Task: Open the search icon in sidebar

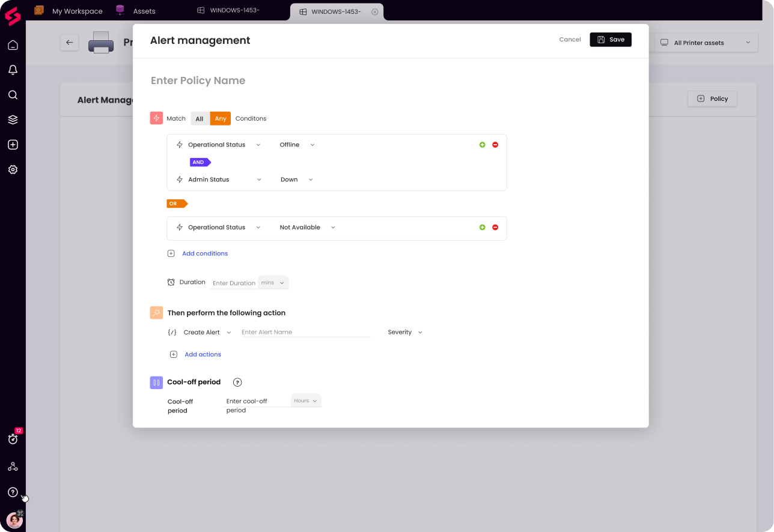Action: pos(13,95)
